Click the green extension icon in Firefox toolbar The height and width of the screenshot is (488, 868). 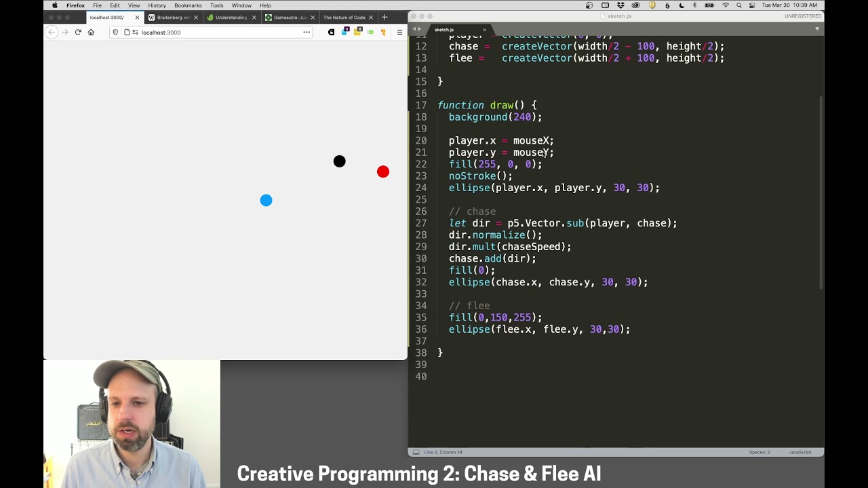370,32
